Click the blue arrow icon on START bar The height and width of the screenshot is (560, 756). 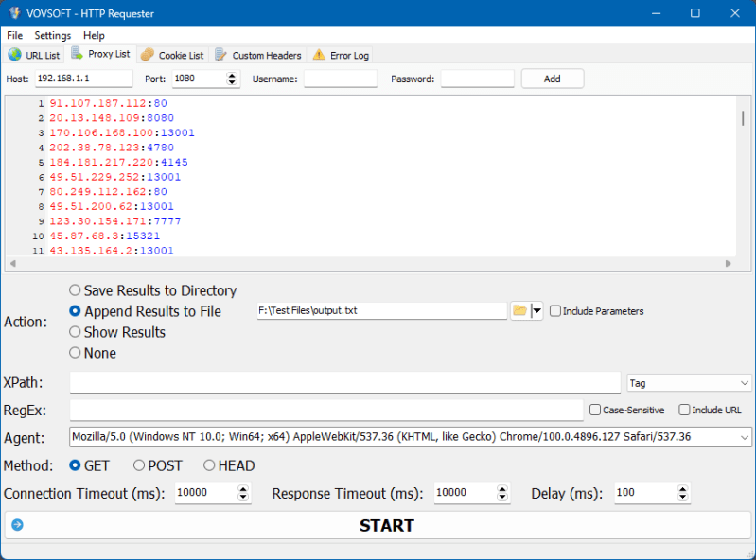[x=17, y=525]
